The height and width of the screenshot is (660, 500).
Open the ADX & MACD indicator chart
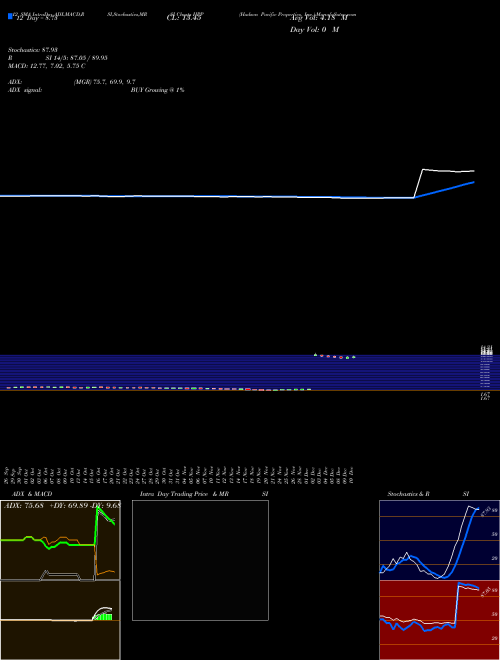[60, 580]
